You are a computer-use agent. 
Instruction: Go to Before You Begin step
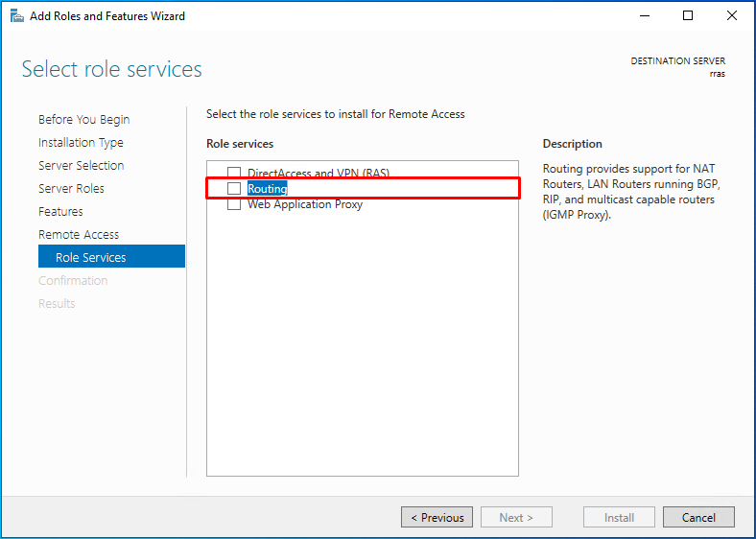click(x=83, y=120)
